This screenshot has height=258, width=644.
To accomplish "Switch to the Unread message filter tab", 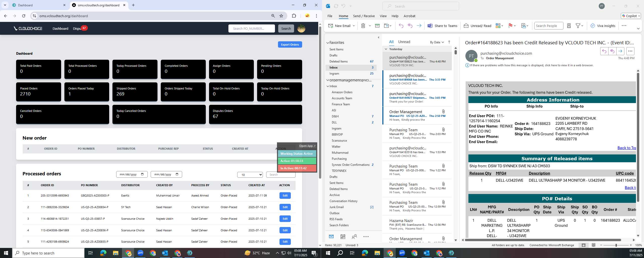I will tap(404, 42).
